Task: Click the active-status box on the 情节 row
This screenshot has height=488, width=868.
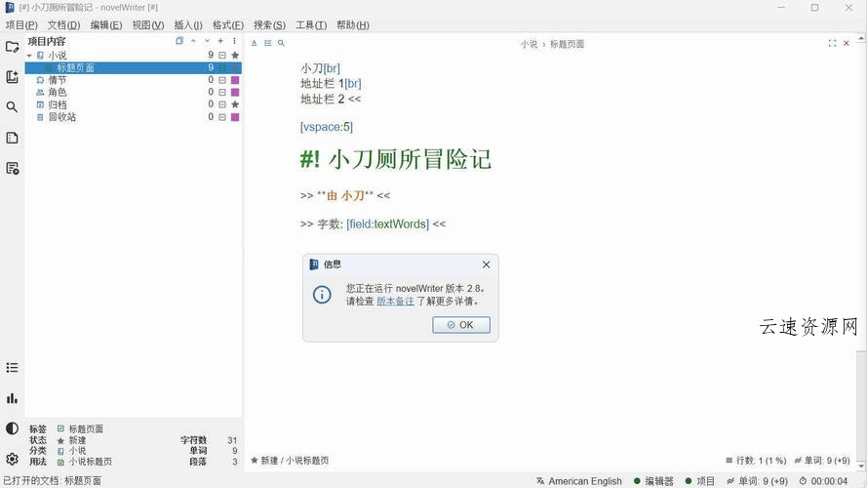Action: pyautogui.click(x=222, y=80)
